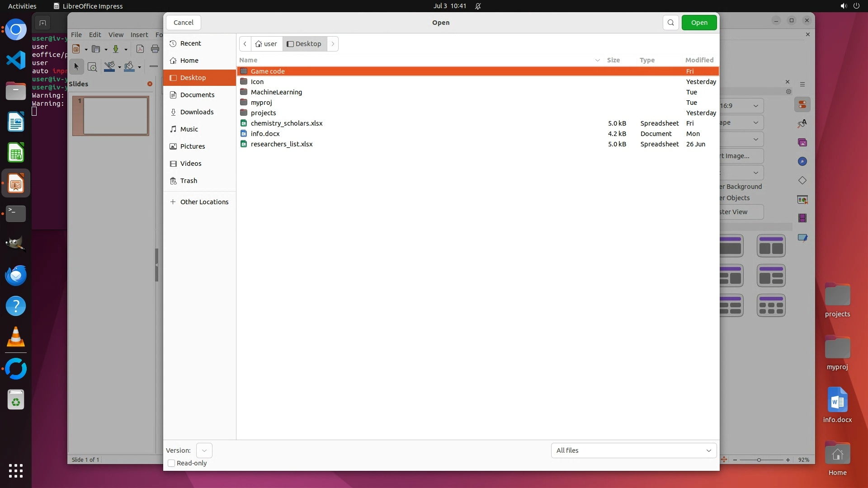Click the Cancel button
This screenshot has height=488, width=868.
pos(184,23)
